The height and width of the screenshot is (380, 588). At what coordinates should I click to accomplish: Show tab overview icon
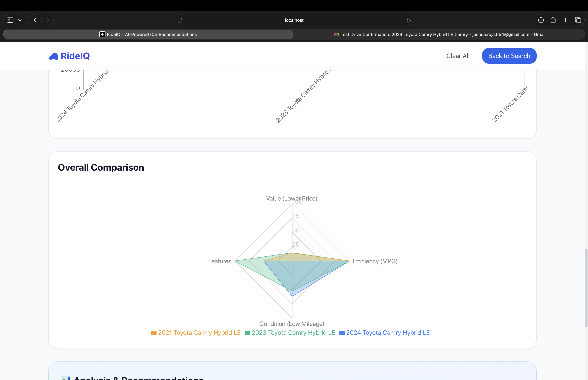[x=578, y=20]
